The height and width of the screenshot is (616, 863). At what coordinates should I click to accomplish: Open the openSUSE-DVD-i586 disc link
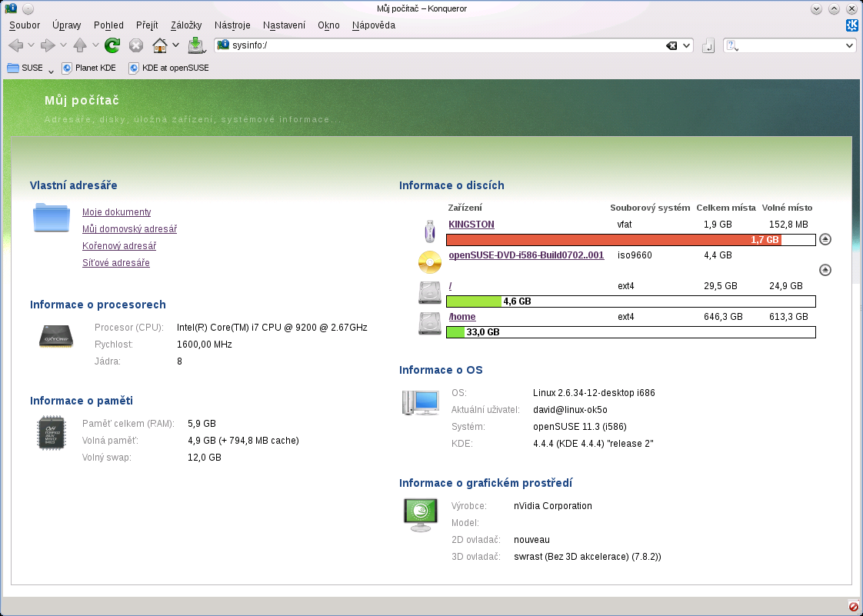(x=527, y=255)
